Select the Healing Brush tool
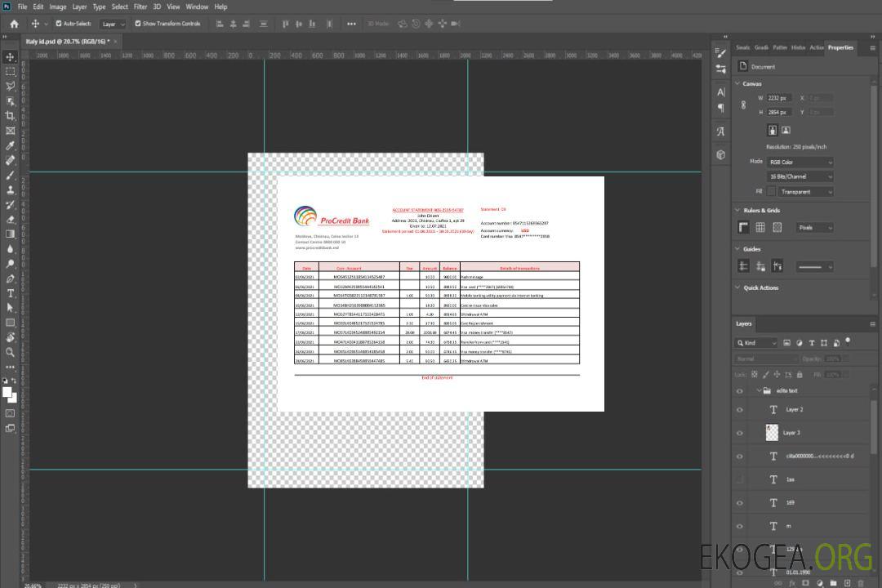The image size is (882, 588). point(10,160)
